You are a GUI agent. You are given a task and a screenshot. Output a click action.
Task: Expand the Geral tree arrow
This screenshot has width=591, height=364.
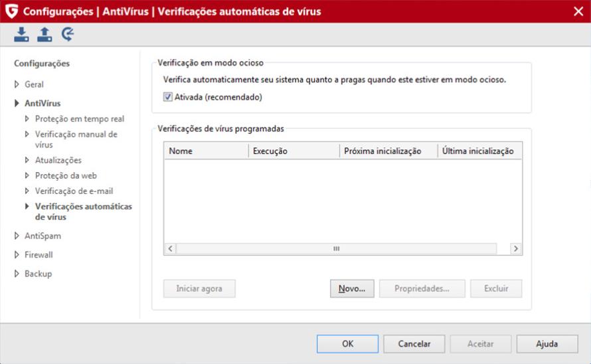(x=17, y=84)
